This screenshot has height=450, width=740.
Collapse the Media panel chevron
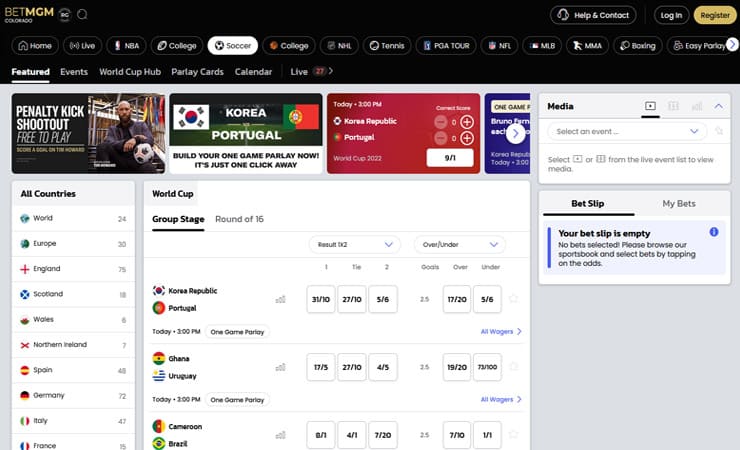tap(718, 106)
